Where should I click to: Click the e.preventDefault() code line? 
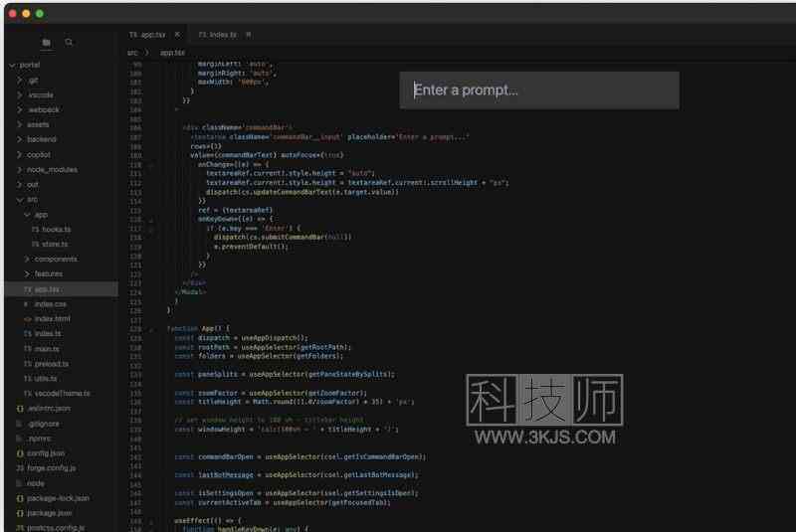click(251, 247)
